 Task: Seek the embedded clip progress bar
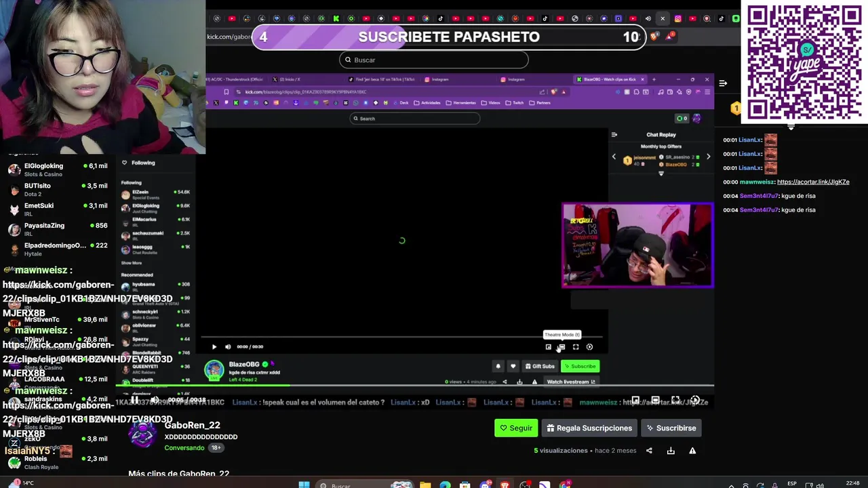coord(401,337)
